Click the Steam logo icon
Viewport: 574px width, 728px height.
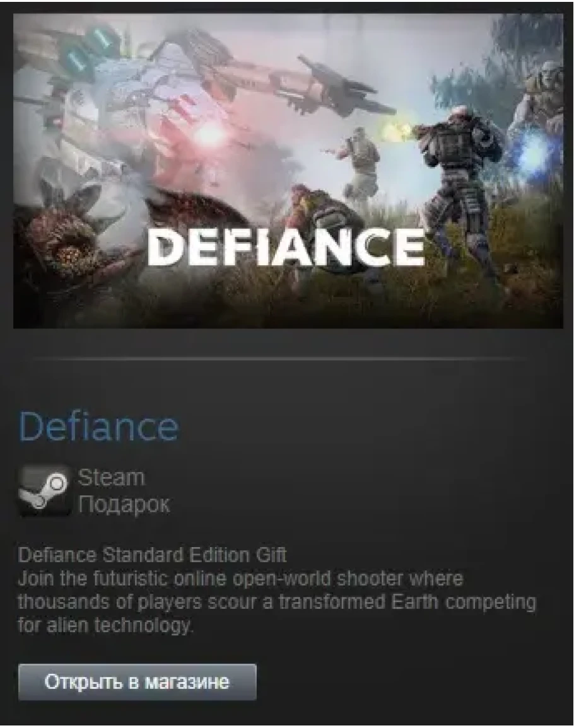(44, 491)
